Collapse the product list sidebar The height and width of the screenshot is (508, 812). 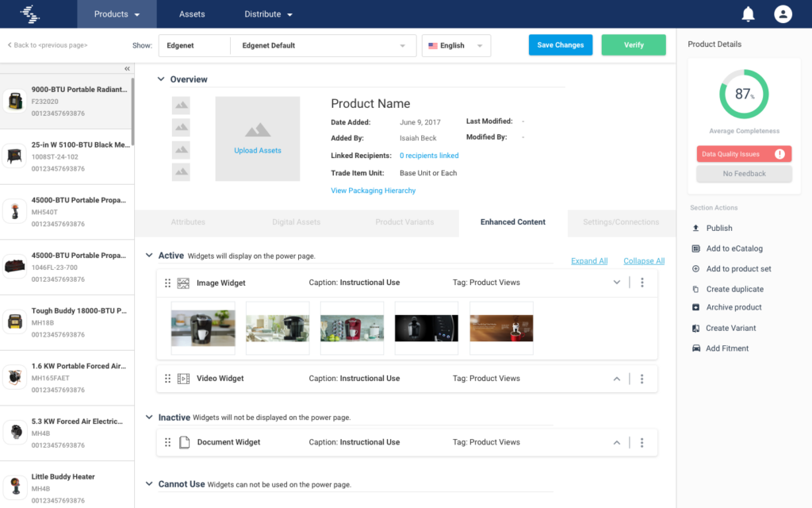(x=127, y=68)
